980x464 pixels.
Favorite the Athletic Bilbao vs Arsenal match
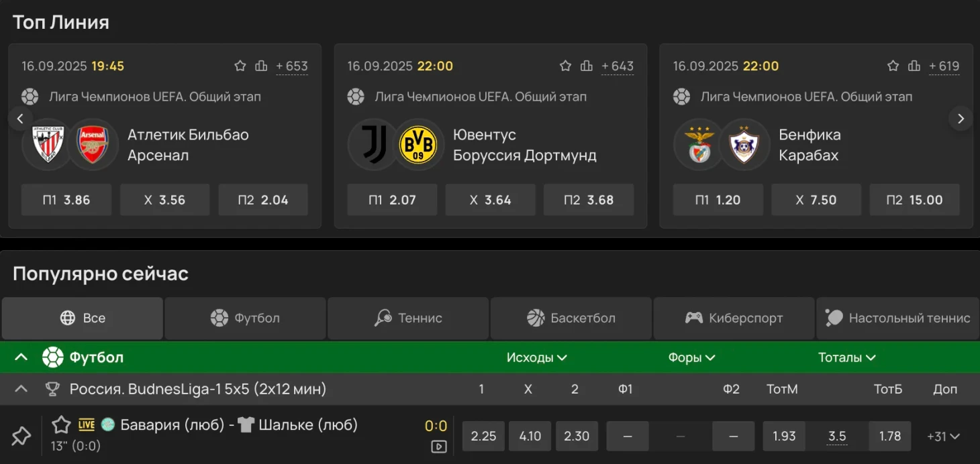pyautogui.click(x=240, y=66)
